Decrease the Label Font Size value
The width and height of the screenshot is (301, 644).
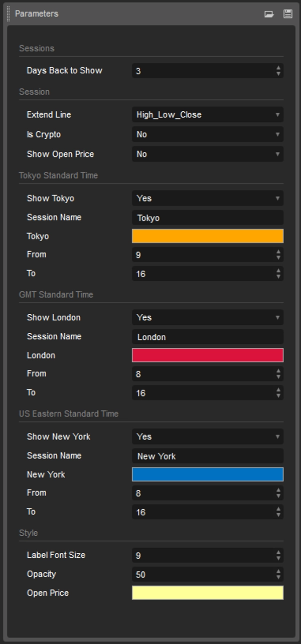click(x=278, y=558)
